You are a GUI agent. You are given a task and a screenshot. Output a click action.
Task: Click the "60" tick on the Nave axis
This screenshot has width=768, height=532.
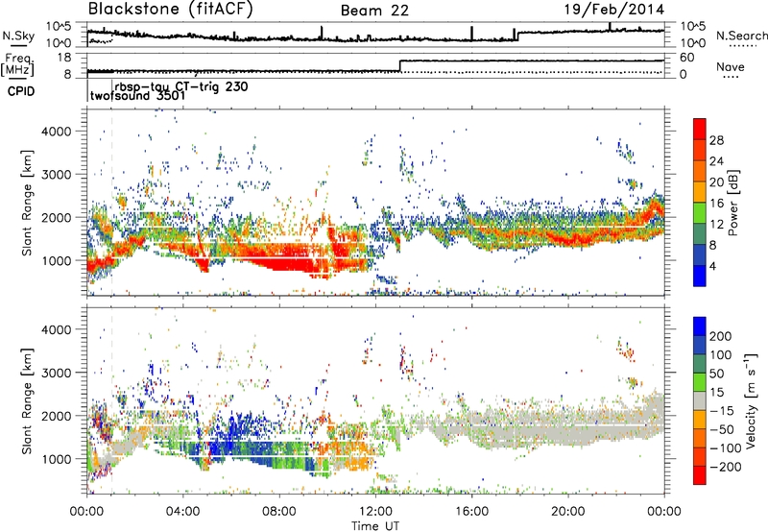(x=686, y=58)
